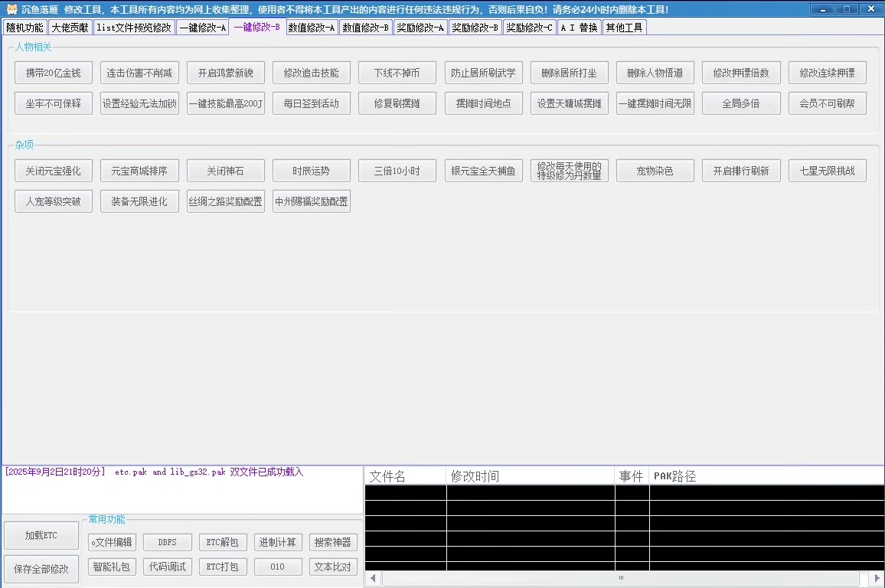Viewport: 885px width, 588px height.
Task: Click the 下线不掉币 button
Action: point(397,73)
